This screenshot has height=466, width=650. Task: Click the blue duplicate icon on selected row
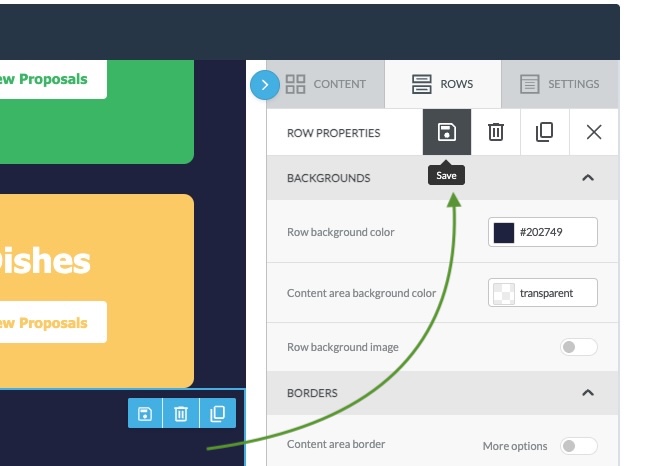tap(217, 413)
